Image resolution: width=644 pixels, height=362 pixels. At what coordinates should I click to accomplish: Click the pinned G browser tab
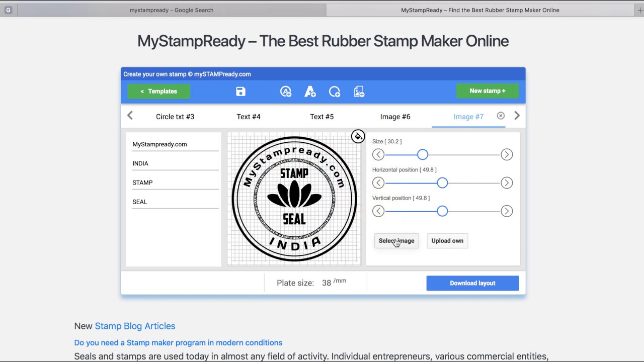tap(8, 10)
